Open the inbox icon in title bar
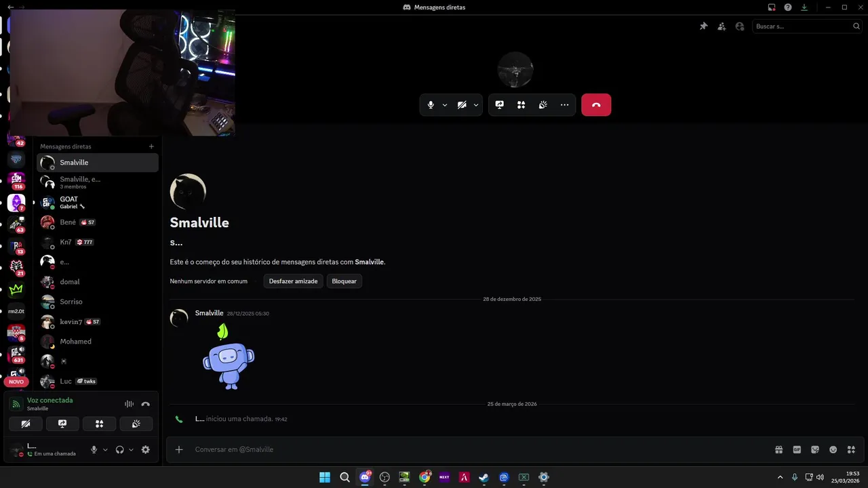 [x=772, y=7]
